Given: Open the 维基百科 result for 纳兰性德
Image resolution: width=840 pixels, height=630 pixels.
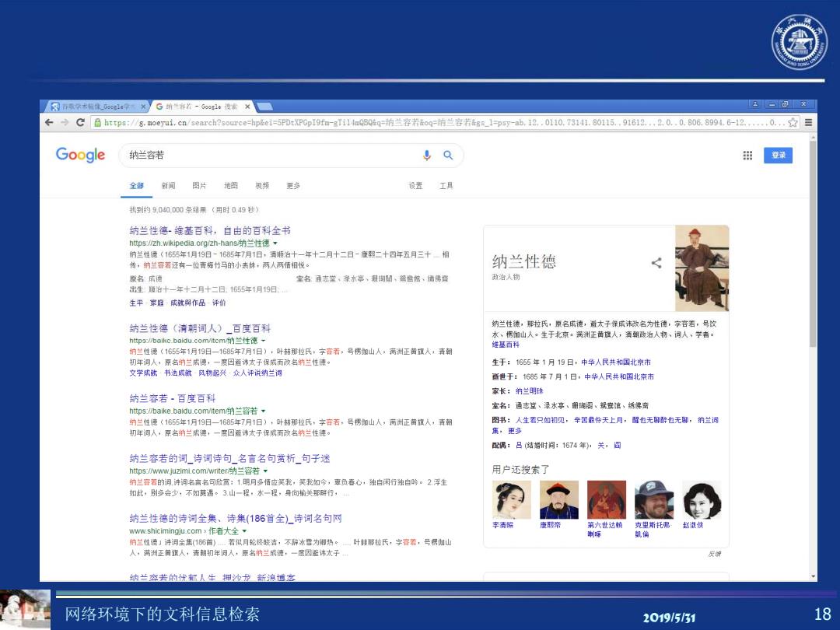Looking at the screenshot, I should click(210, 231).
